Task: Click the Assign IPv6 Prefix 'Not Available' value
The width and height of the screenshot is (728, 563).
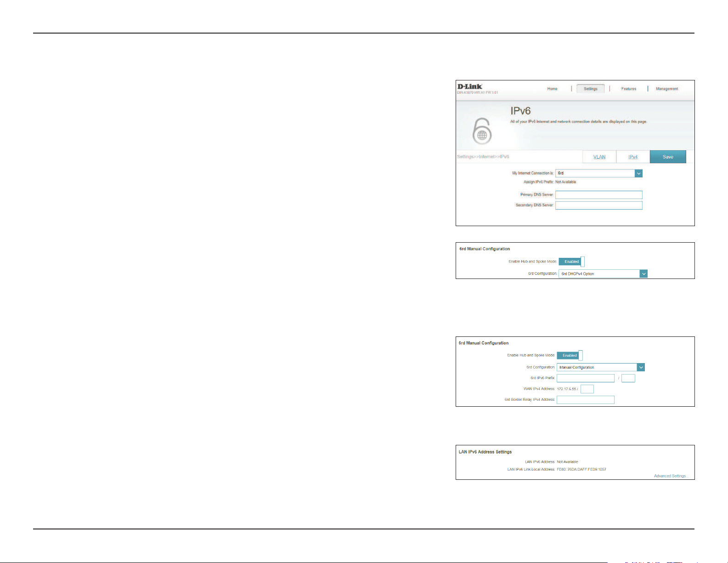Action: (566, 182)
